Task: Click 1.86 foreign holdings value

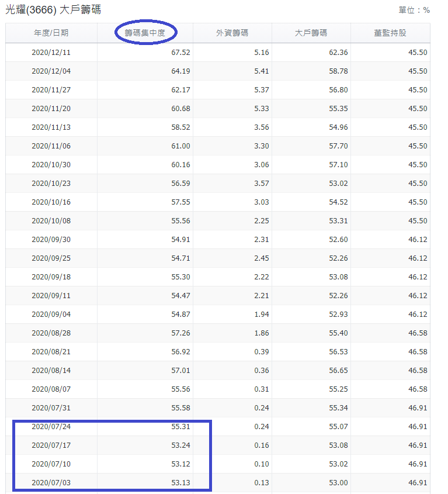Action: (x=261, y=333)
